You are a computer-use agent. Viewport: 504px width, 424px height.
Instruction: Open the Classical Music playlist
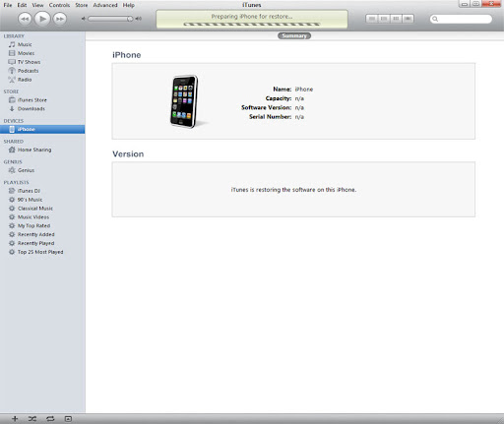(42, 209)
